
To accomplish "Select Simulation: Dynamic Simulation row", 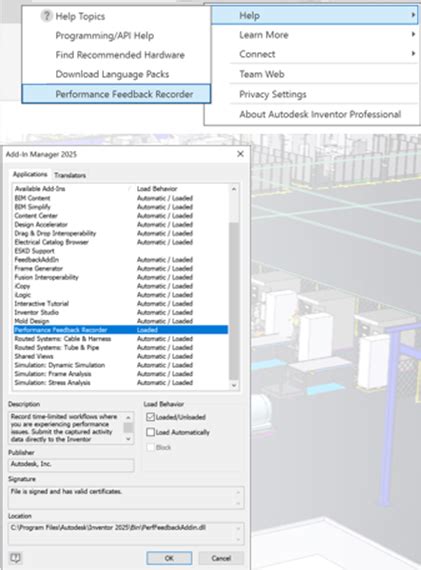I will point(121,365).
